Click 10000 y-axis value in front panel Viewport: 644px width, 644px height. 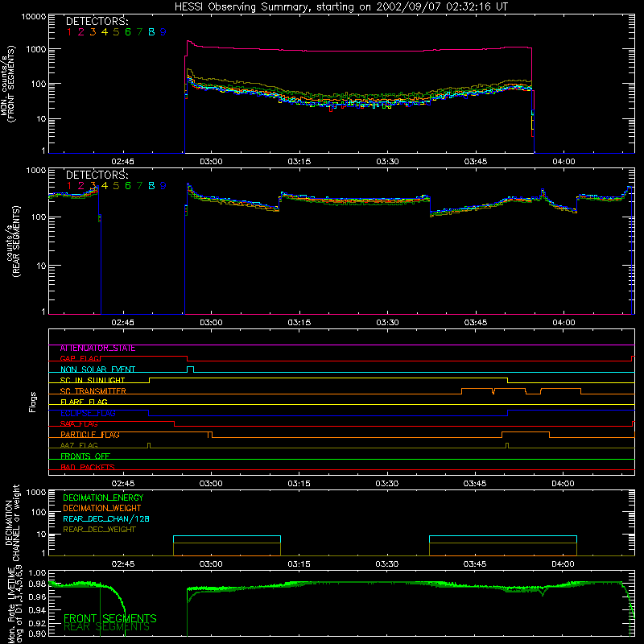[34, 17]
